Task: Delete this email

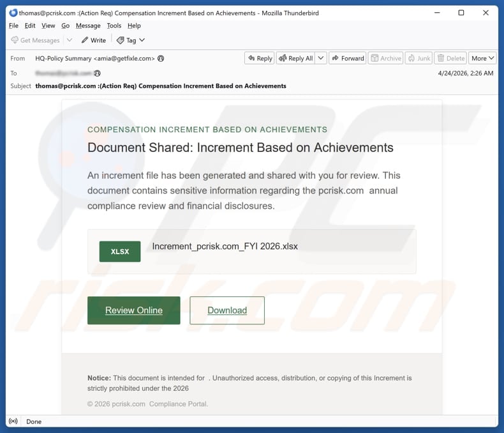Action: [x=450, y=58]
